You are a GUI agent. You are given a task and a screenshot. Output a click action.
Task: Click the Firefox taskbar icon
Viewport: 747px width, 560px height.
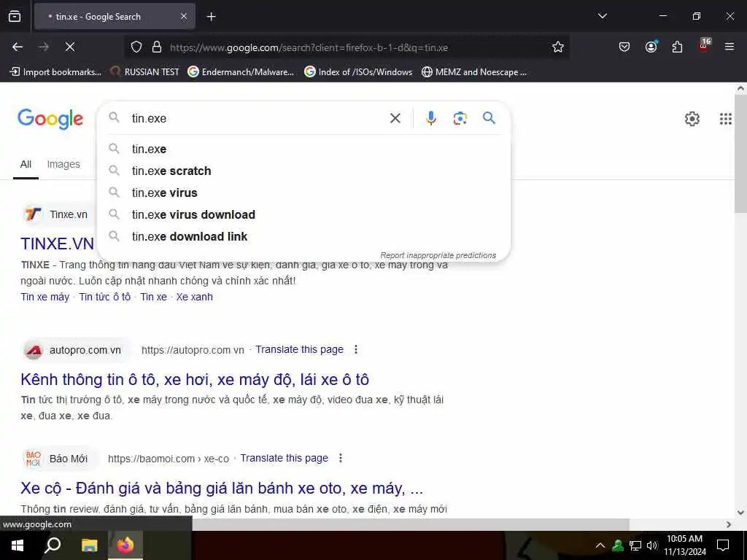point(125,545)
